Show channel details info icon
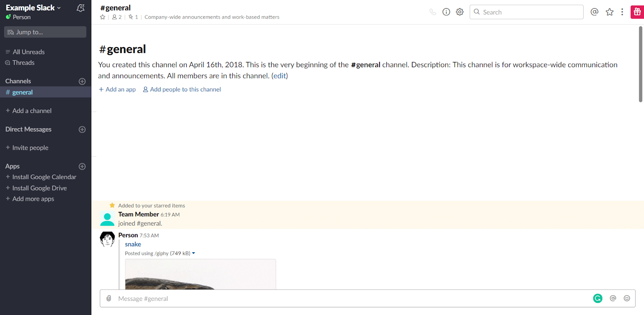644x315 pixels. tap(446, 12)
